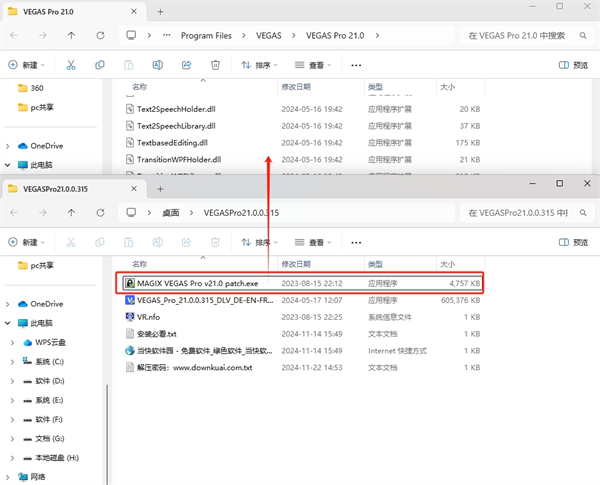
Task: Click Delete trash icon in VEGAS Pro 21.0 window
Action: tap(215, 65)
